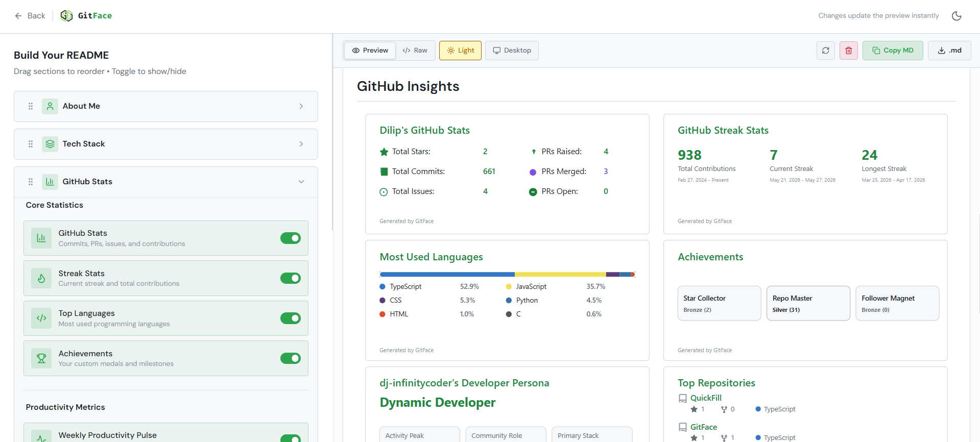Click the yellow JavaScript segment of language bar

coord(560,275)
